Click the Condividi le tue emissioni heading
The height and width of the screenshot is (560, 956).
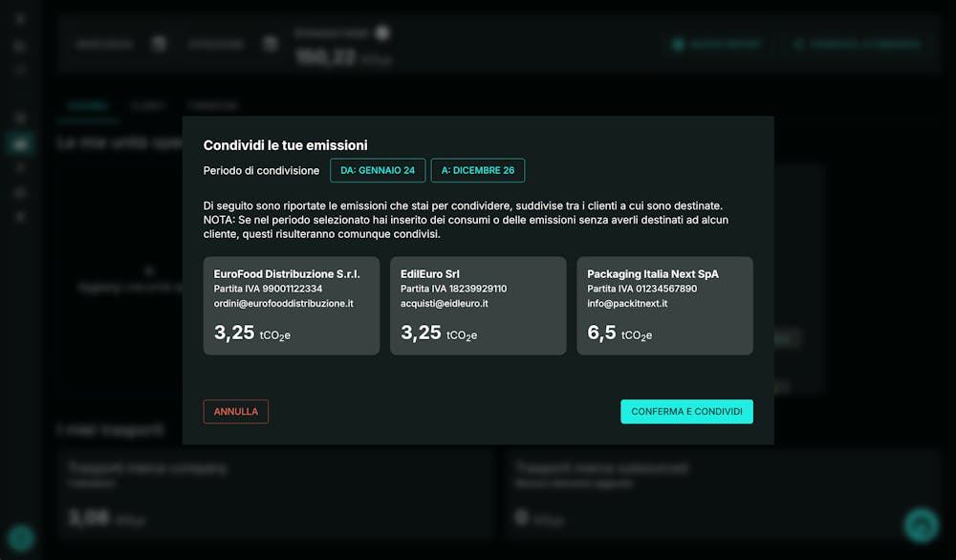click(x=285, y=145)
